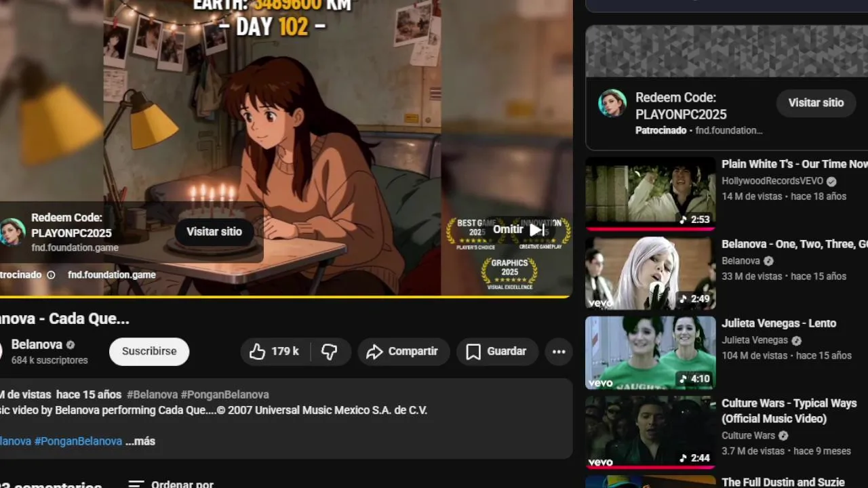Open HollywoodRecordsVEVO channel name
Image resolution: width=868 pixels, height=488 pixels.
point(772,181)
